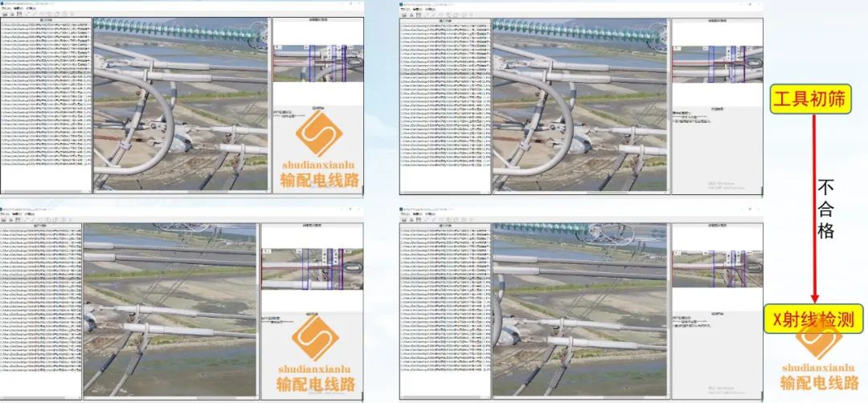868x403 pixels.
Task: Click the detection result thumbnail in the top-left window
Action: pyautogui.click(x=317, y=63)
